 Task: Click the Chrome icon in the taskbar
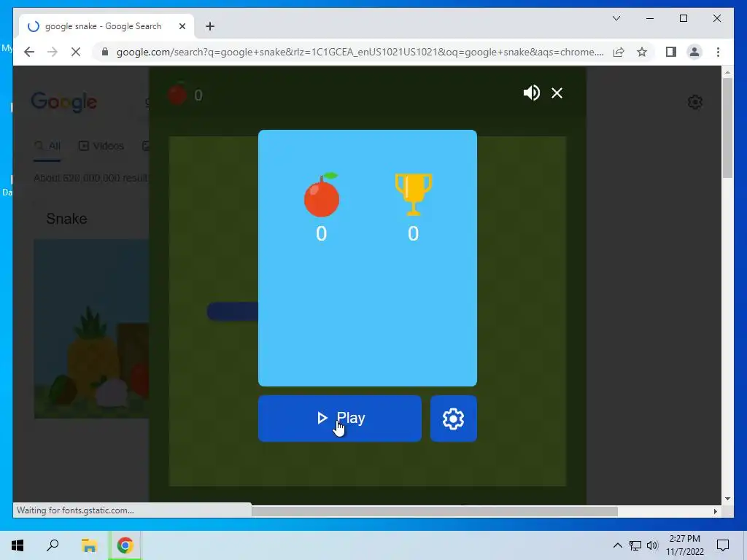pos(125,545)
